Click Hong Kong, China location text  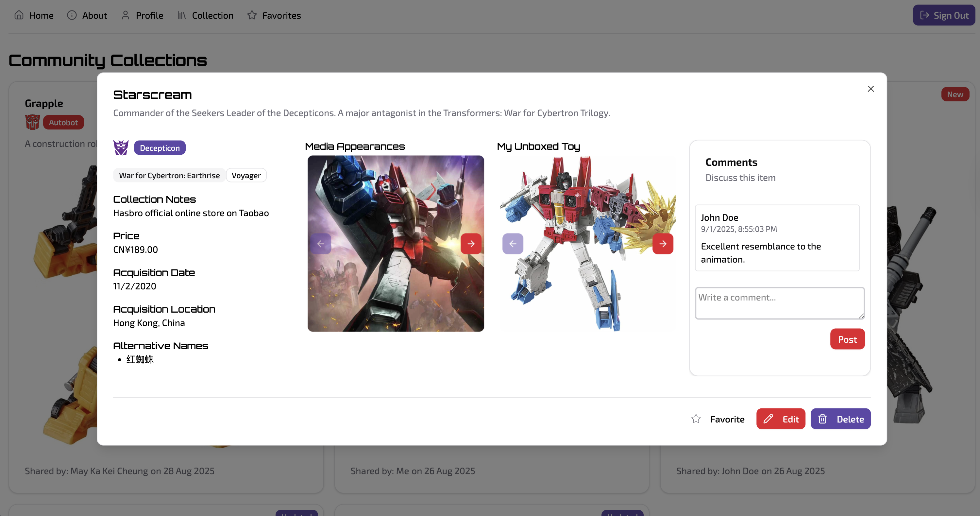point(149,323)
